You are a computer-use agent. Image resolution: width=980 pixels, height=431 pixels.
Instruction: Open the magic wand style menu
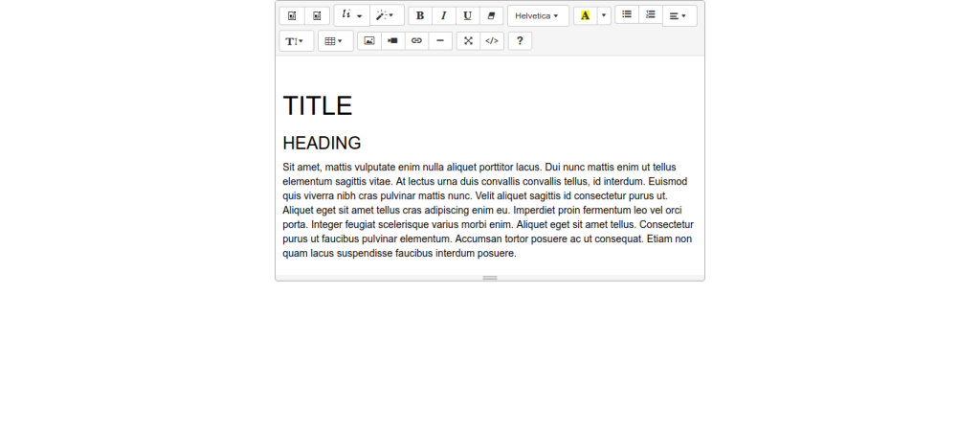click(385, 15)
